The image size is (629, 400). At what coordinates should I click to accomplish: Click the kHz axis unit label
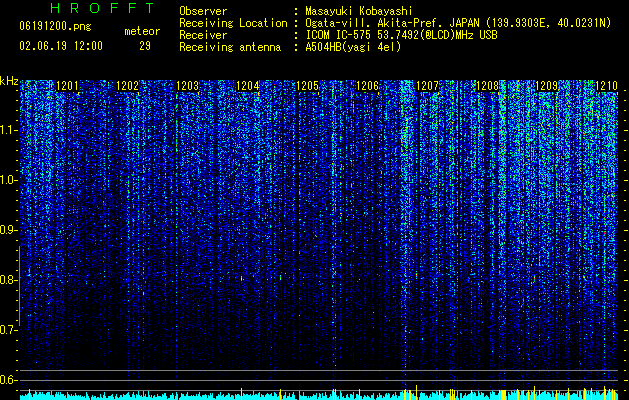9,81
